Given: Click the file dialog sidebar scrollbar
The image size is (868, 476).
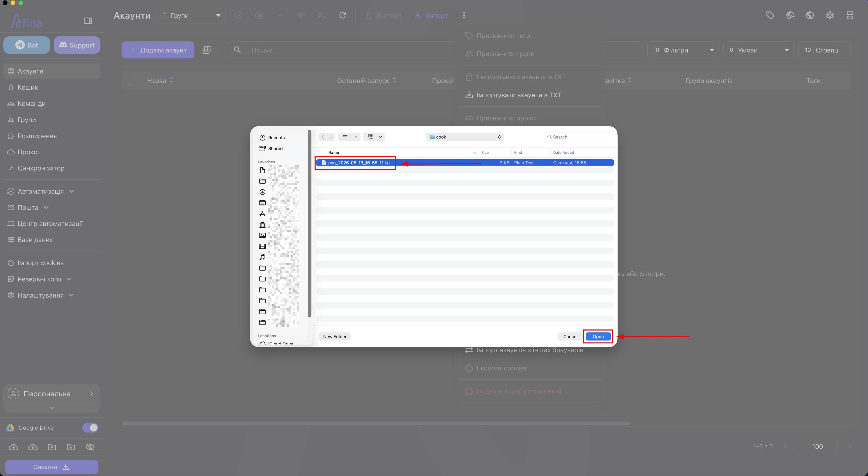Looking at the screenshot, I should point(309,223).
